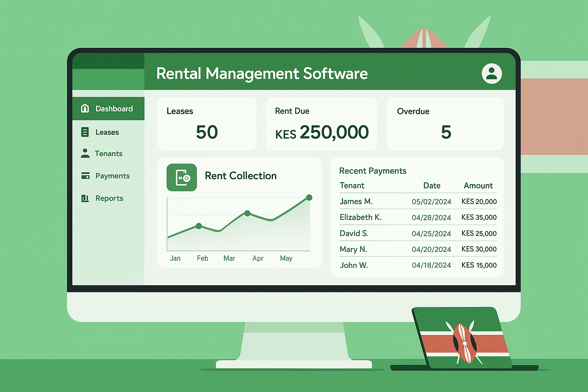
Task: Select the Dashboard home icon in sidebar
Action: [85, 108]
